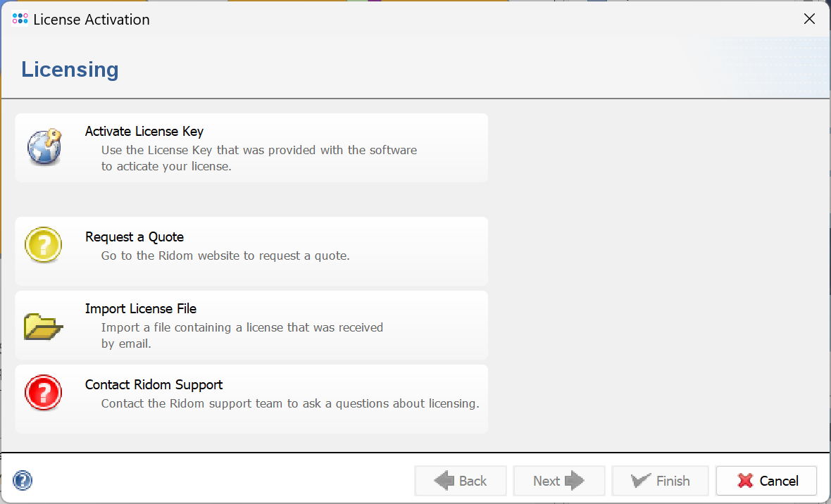
Task: Select the yellow question mark icon
Action: pyautogui.click(x=44, y=244)
